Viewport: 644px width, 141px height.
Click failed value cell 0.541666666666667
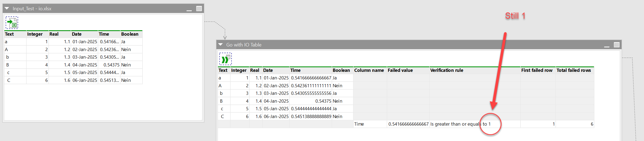[x=408, y=124]
